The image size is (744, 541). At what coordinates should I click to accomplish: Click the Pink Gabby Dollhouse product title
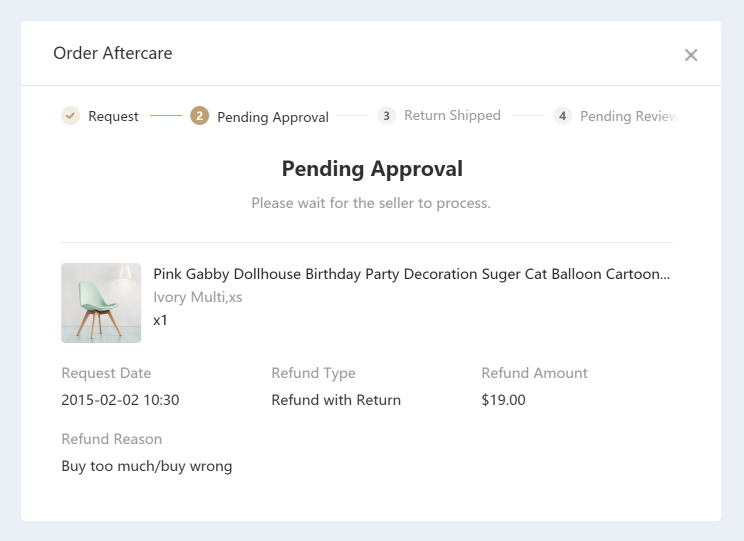click(411, 274)
